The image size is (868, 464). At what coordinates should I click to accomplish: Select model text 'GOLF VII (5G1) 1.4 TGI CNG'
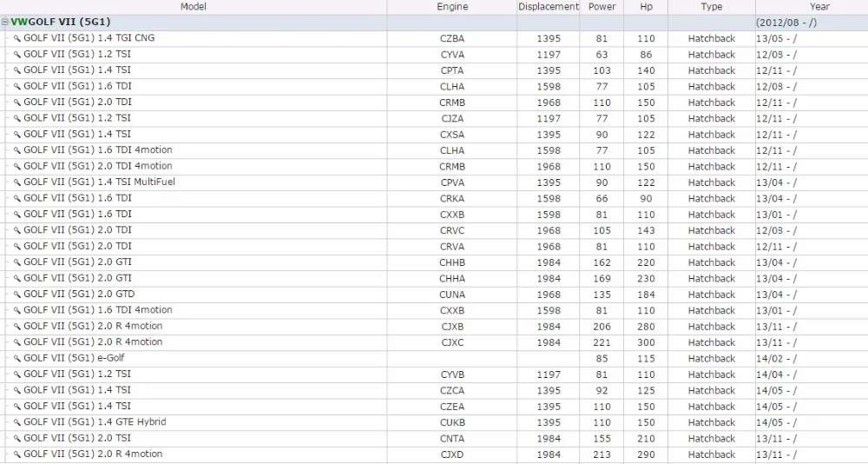(89, 37)
